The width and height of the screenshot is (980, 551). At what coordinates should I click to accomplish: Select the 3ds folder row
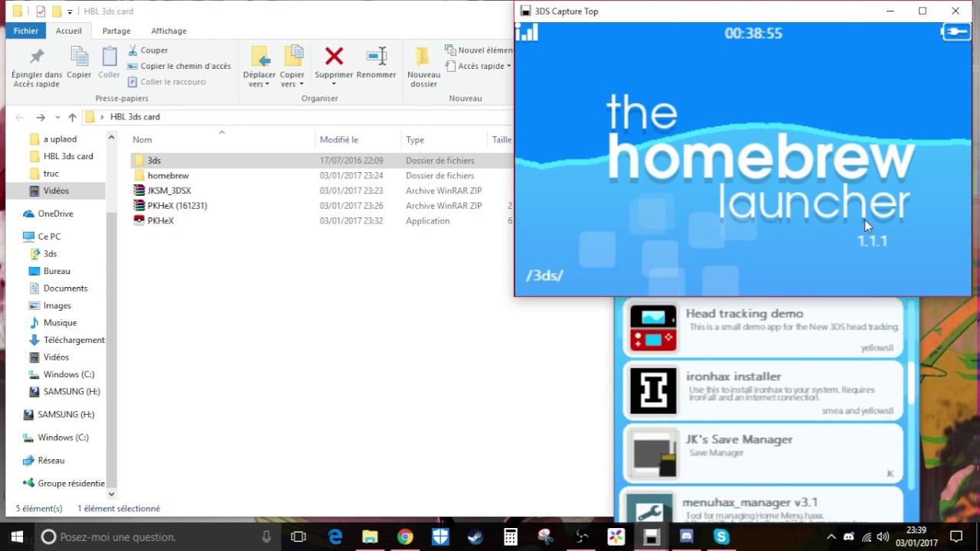tap(321, 161)
